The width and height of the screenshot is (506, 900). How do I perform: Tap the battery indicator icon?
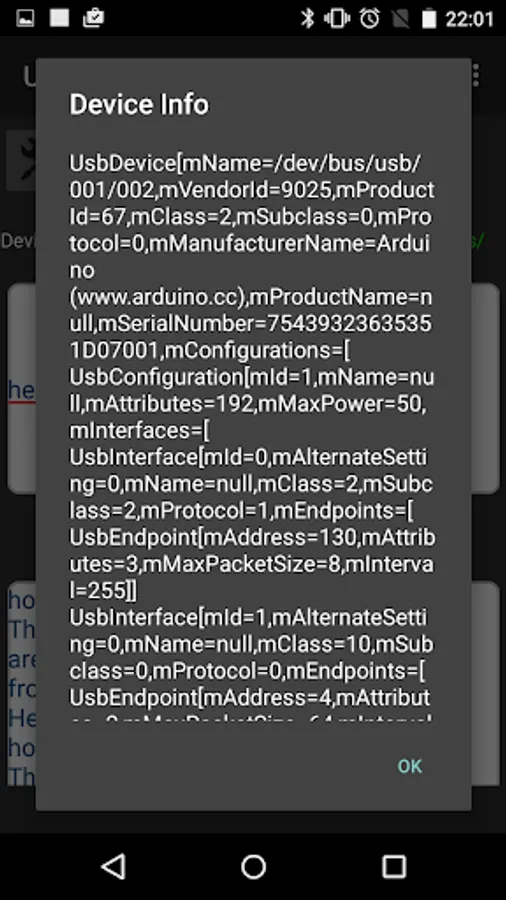430,18
